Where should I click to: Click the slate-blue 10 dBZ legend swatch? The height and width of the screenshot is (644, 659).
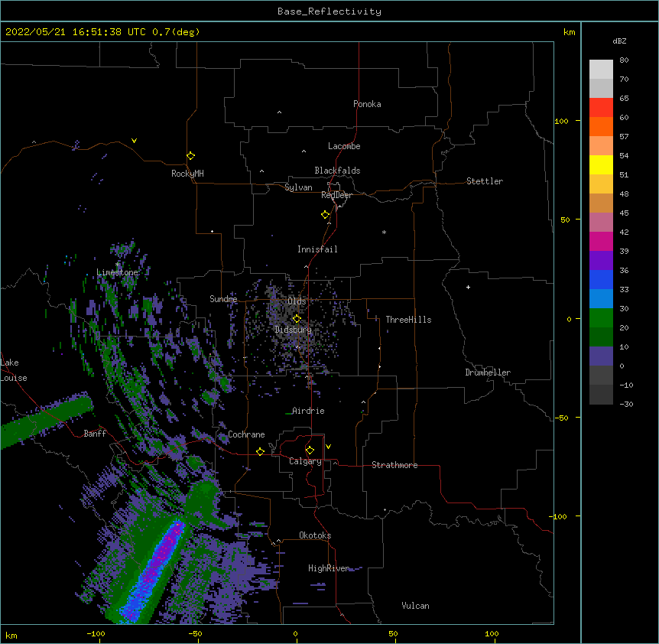tap(601, 356)
